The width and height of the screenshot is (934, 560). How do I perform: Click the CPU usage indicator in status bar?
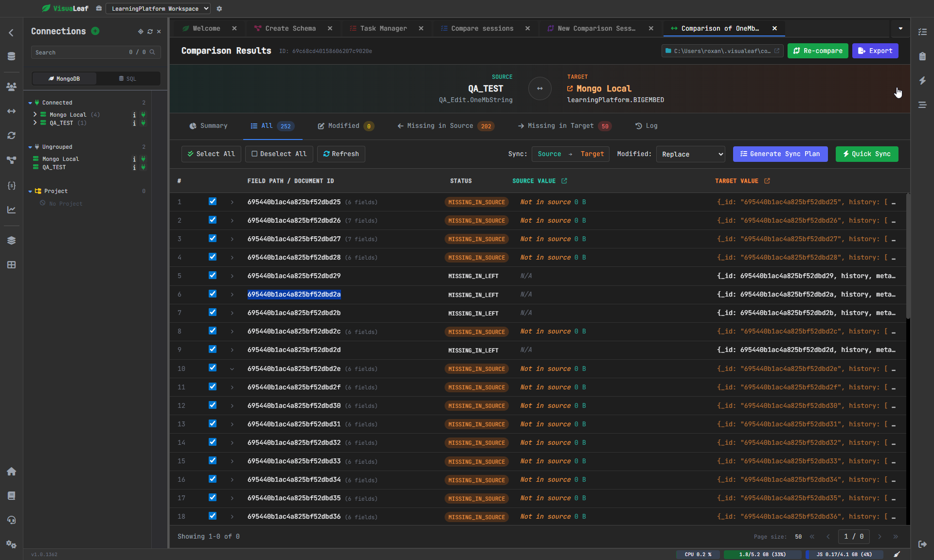(698, 554)
